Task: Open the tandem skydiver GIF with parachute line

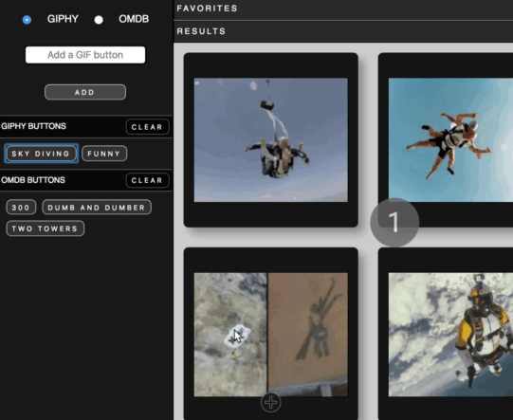Action: 271,139
